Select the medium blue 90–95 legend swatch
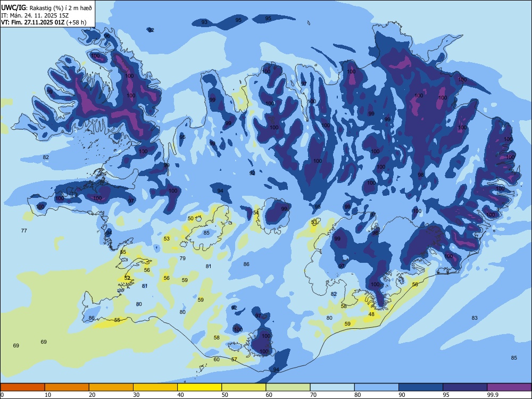532x399 pixels. coord(421,387)
